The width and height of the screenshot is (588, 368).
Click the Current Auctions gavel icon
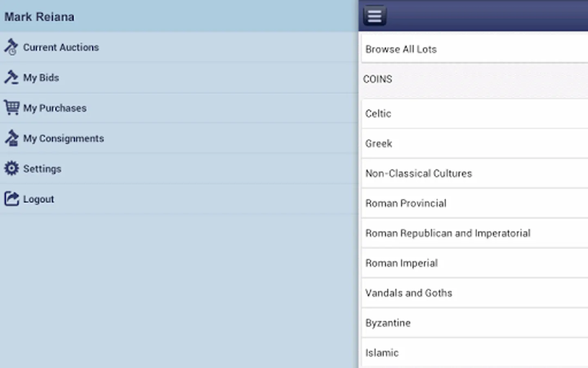pos(11,47)
